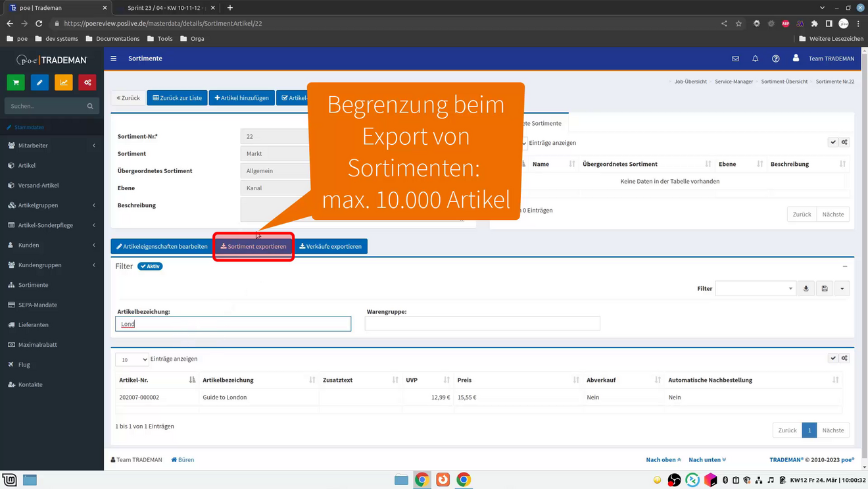Click the sidebar Suchen search field
This screenshot has height=489, width=868.
point(45,106)
